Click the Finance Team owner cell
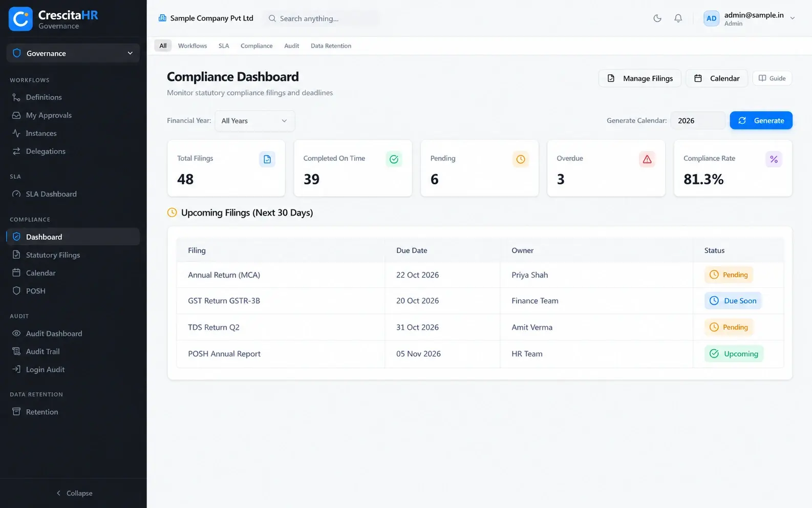 coord(535,301)
